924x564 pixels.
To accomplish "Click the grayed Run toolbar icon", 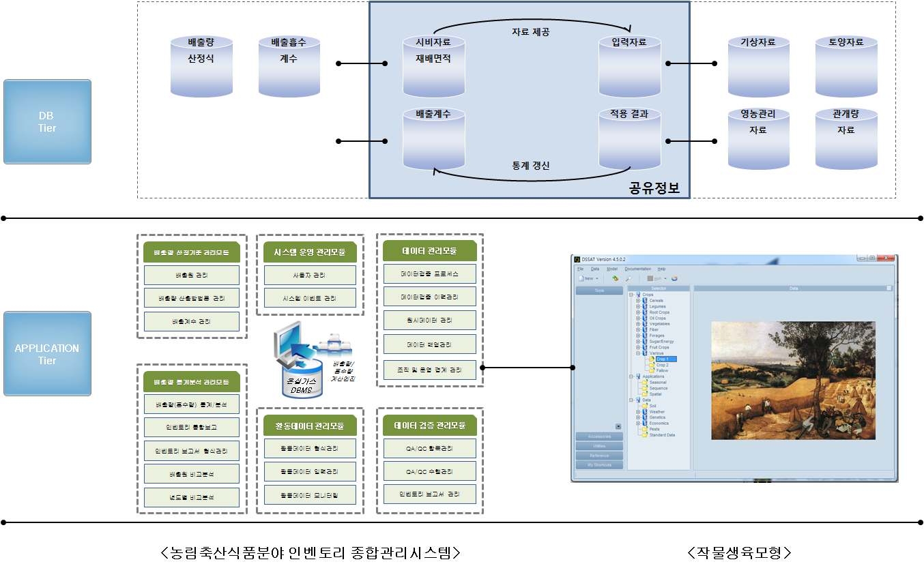I will pos(650,278).
